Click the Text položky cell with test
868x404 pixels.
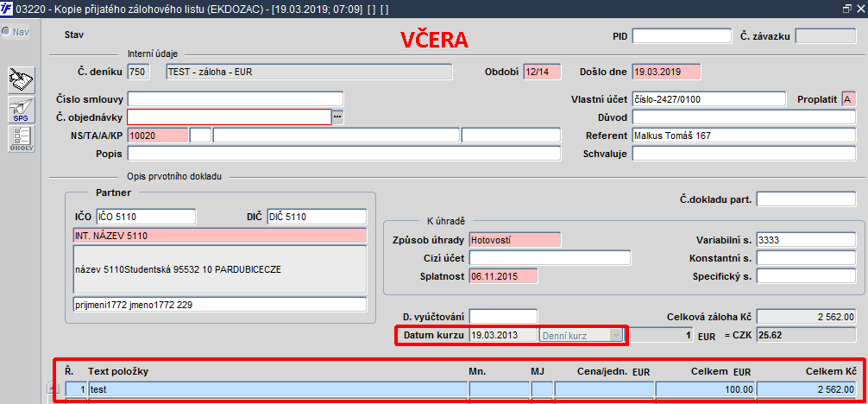pyautogui.click(x=277, y=389)
